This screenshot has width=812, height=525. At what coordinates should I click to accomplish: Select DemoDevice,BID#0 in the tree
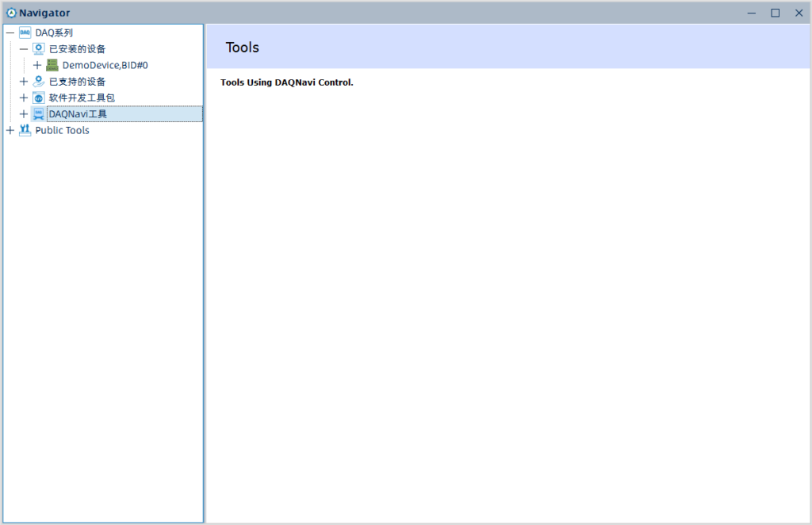pos(105,65)
